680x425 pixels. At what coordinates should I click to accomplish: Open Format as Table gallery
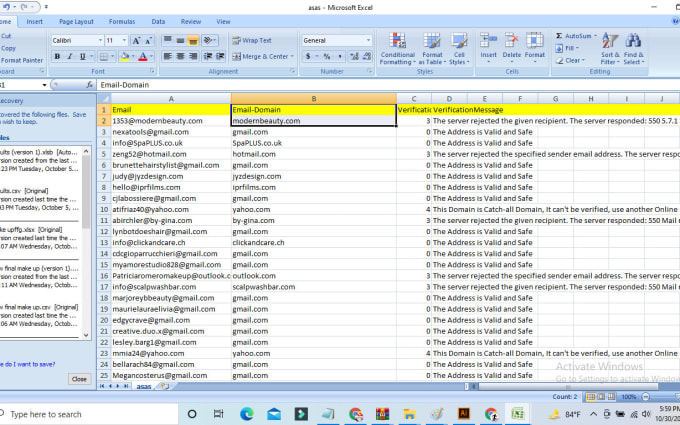coord(432,49)
